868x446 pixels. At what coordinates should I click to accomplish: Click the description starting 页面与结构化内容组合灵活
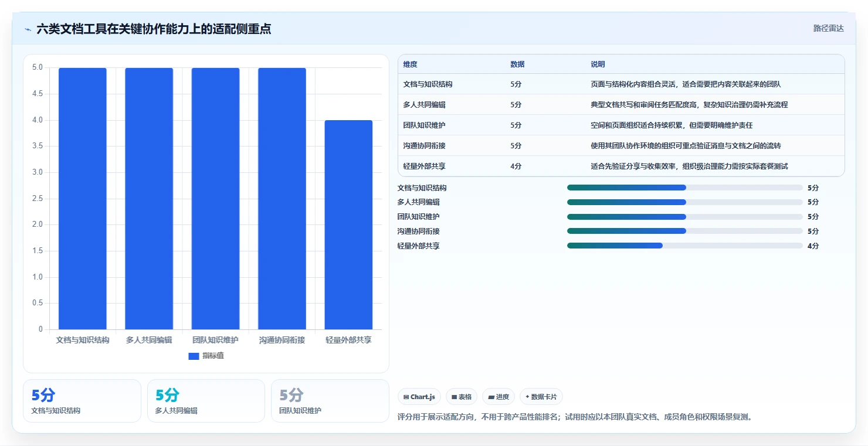point(686,84)
